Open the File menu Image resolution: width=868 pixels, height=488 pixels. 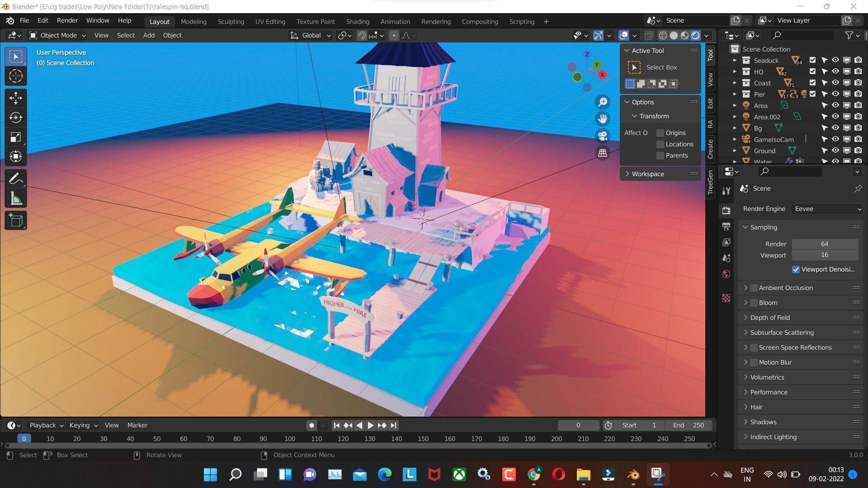coord(24,20)
